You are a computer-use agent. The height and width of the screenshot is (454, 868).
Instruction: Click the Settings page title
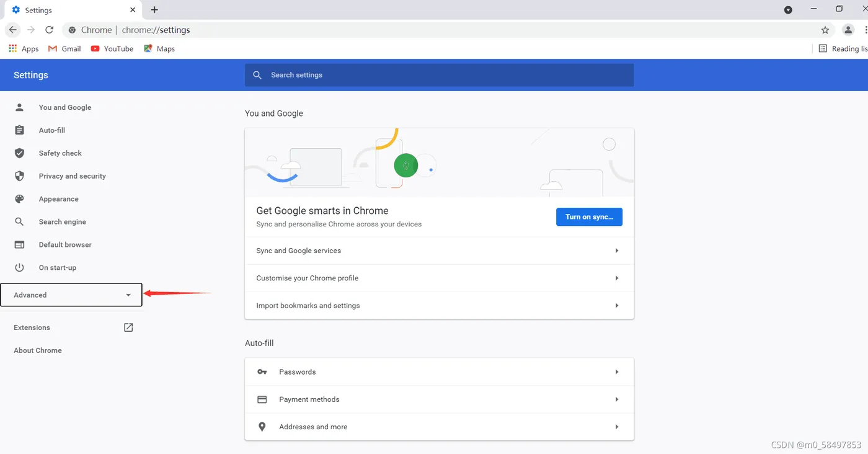[x=31, y=75]
